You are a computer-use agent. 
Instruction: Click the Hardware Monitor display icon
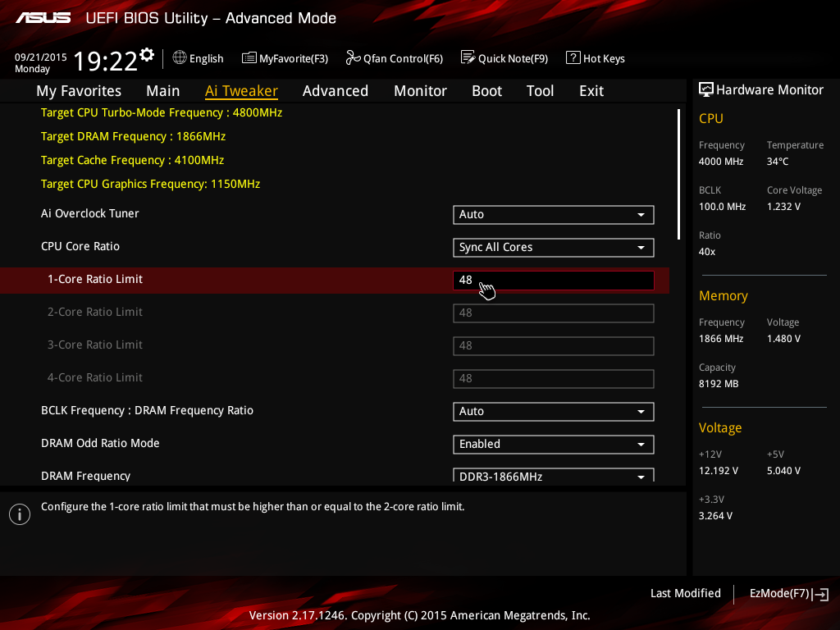click(706, 89)
